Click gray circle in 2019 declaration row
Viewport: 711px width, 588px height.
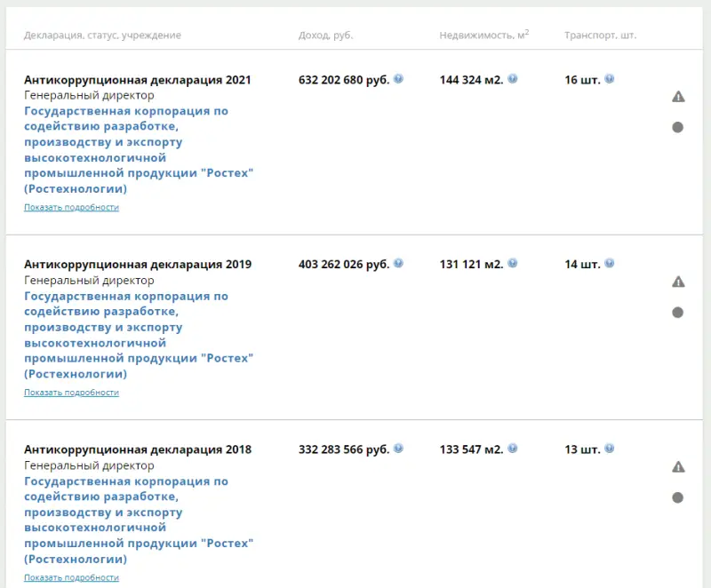point(678,312)
